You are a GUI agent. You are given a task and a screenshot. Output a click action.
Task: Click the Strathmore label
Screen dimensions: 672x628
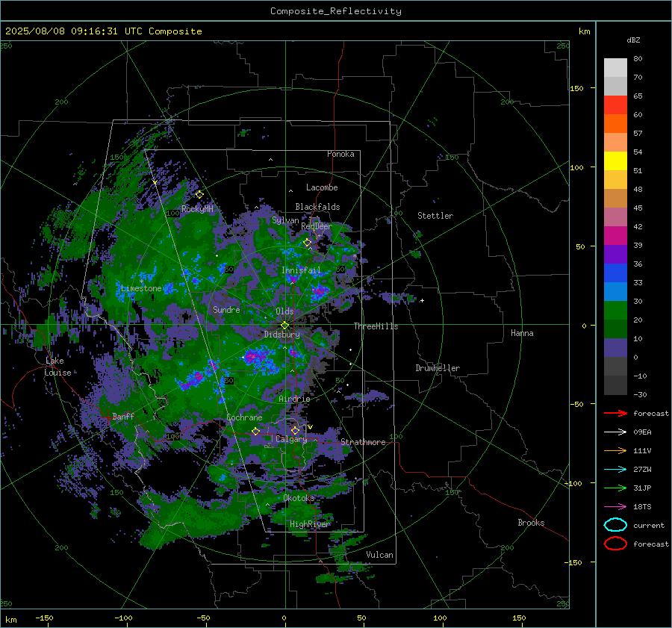(x=363, y=442)
